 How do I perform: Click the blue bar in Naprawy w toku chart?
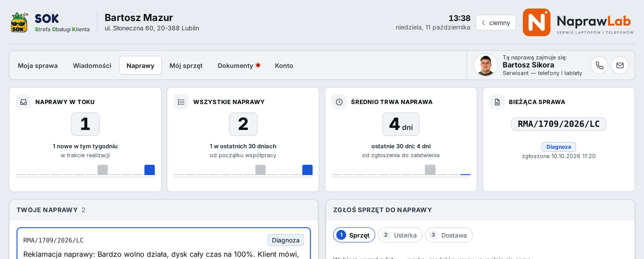[x=149, y=170]
